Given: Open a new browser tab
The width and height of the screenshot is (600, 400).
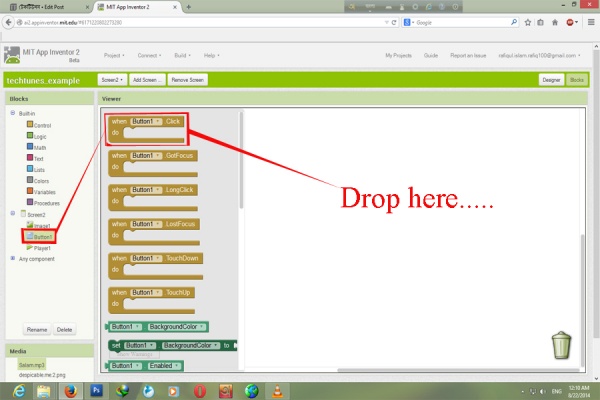Looking at the screenshot, I should tap(189, 7).
